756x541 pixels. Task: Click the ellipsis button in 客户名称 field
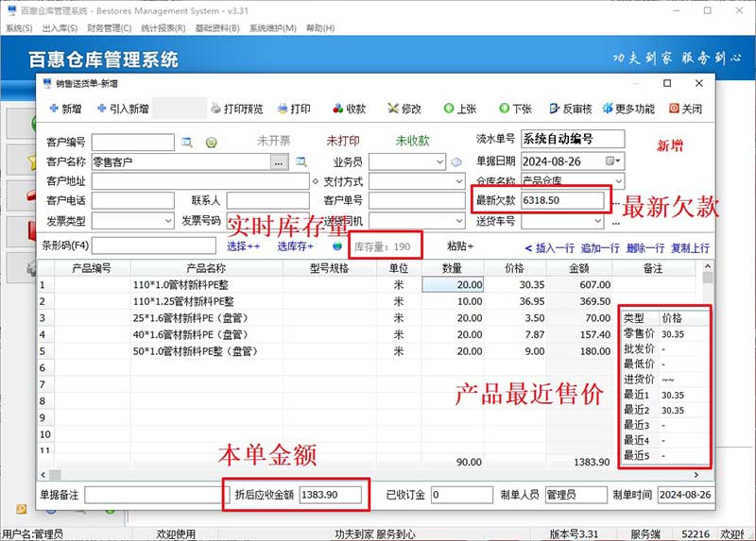[x=279, y=162]
